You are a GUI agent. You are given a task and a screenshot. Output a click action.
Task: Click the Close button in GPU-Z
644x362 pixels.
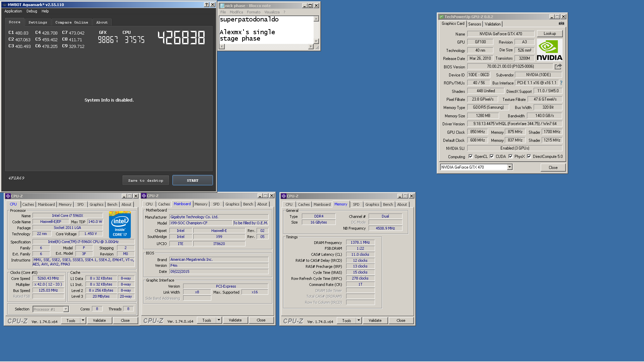pos(553,168)
